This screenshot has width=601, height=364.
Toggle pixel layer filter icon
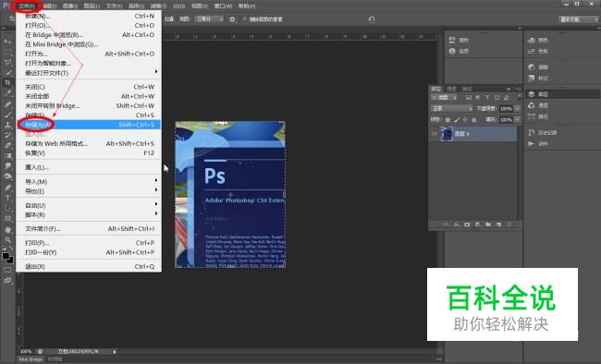(469, 98)
